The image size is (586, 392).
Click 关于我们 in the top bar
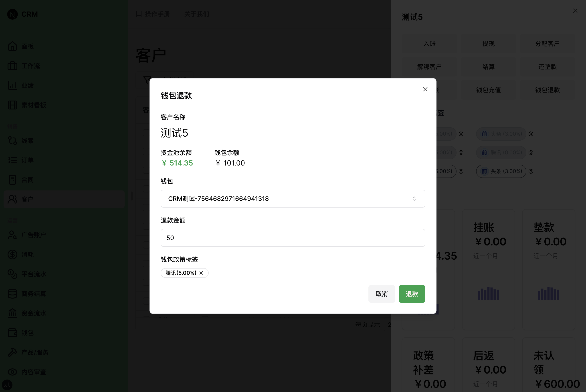pos(197,14)
